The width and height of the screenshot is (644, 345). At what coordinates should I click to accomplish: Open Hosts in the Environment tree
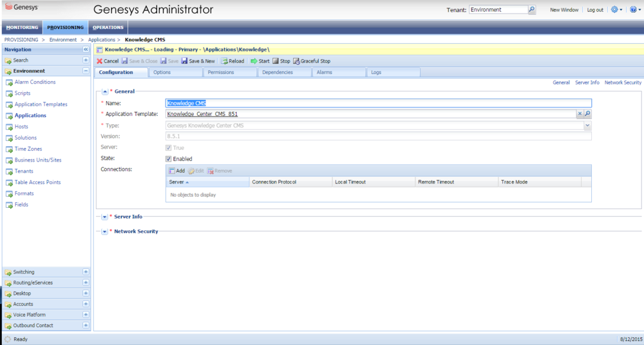pyautogui.click(x=21, y=127)
